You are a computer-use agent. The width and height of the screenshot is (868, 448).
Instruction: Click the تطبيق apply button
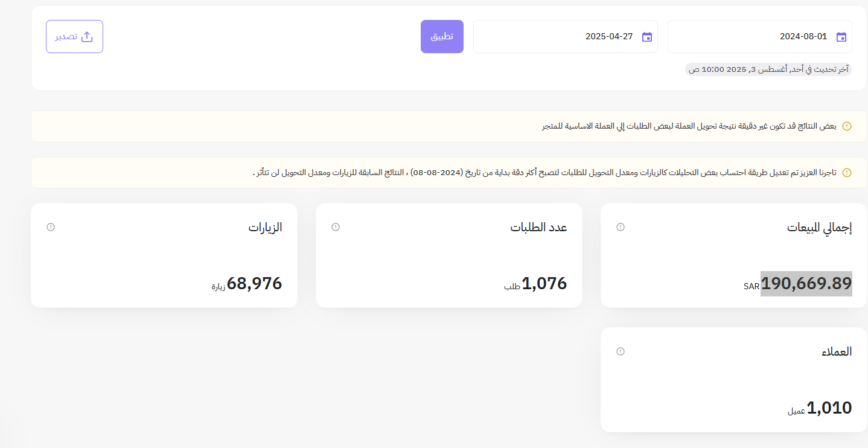pyautogui.click(x=442, y=36)
